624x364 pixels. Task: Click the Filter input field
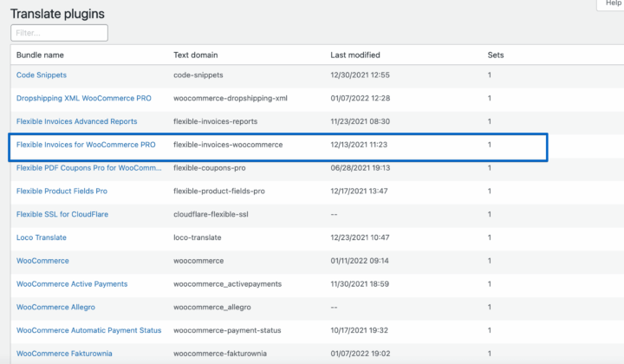point(59,33)
